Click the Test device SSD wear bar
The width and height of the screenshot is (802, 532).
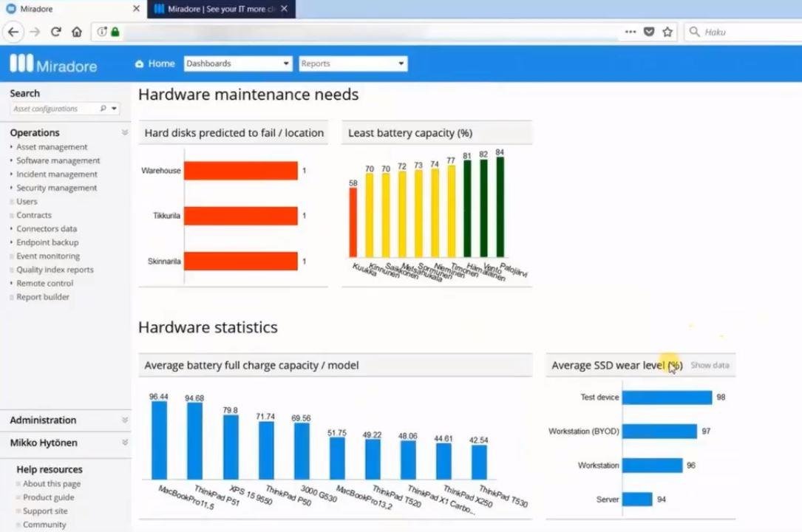click(667, 398)
